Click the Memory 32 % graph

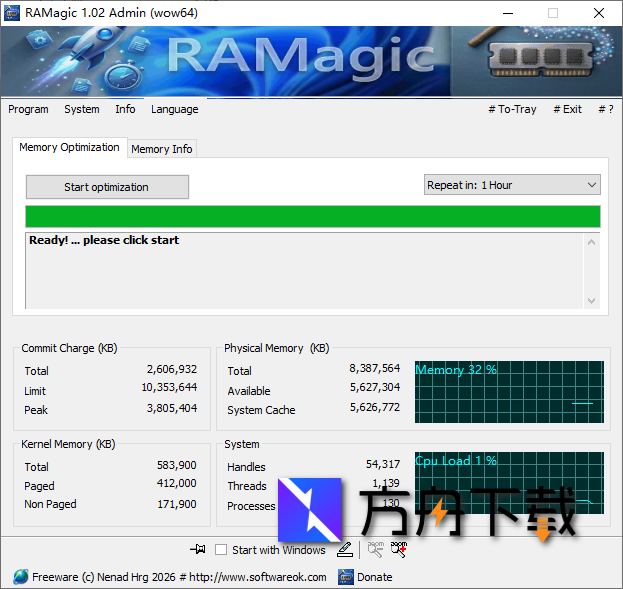click(x=509, y=392)
